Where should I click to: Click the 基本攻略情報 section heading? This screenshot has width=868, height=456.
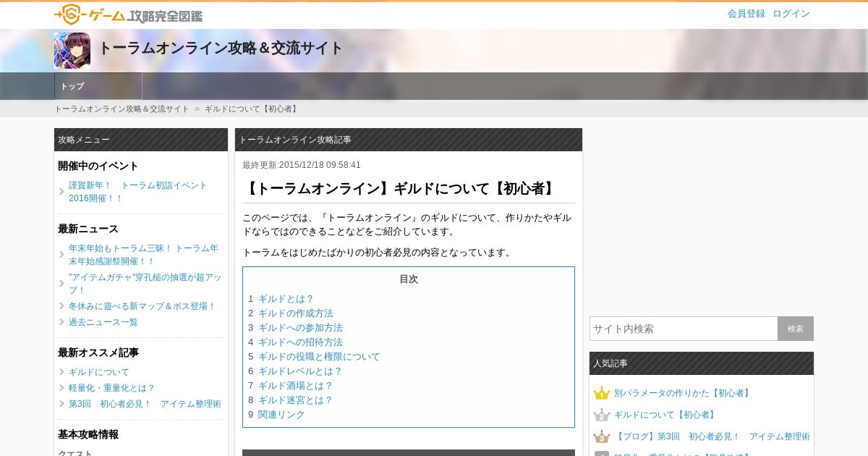click(88, 434)
